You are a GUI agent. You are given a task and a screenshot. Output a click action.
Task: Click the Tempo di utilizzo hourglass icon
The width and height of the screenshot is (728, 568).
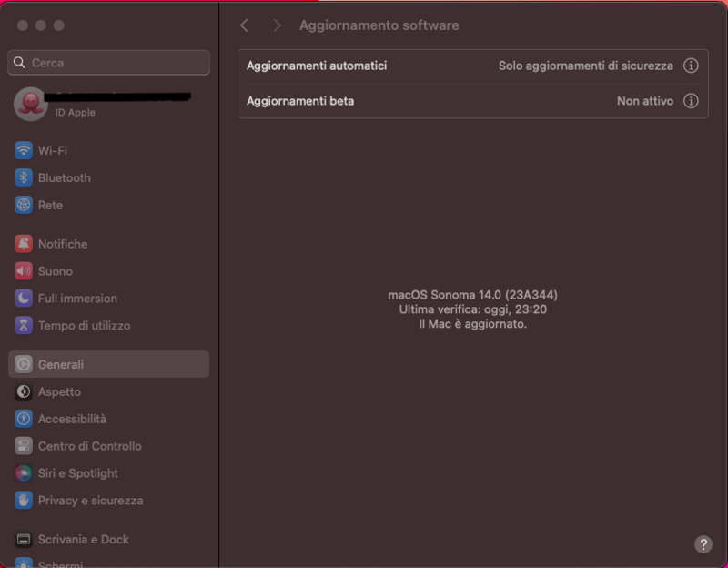click(24, 326)
